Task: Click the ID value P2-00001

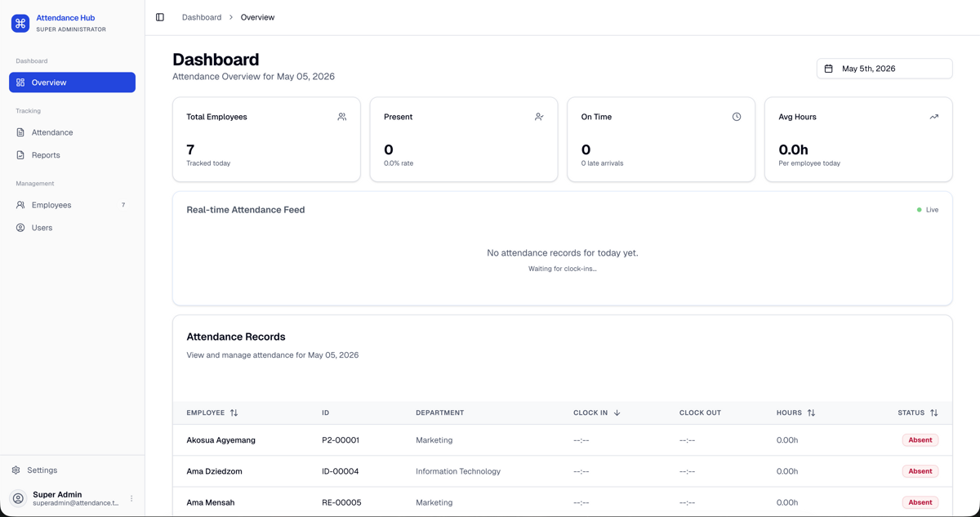Action: [341, 440]
